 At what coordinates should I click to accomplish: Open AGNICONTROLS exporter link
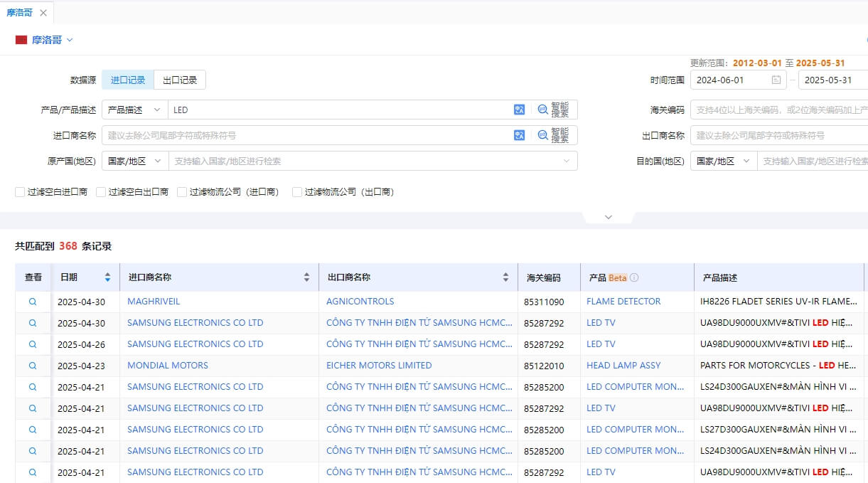360,302
